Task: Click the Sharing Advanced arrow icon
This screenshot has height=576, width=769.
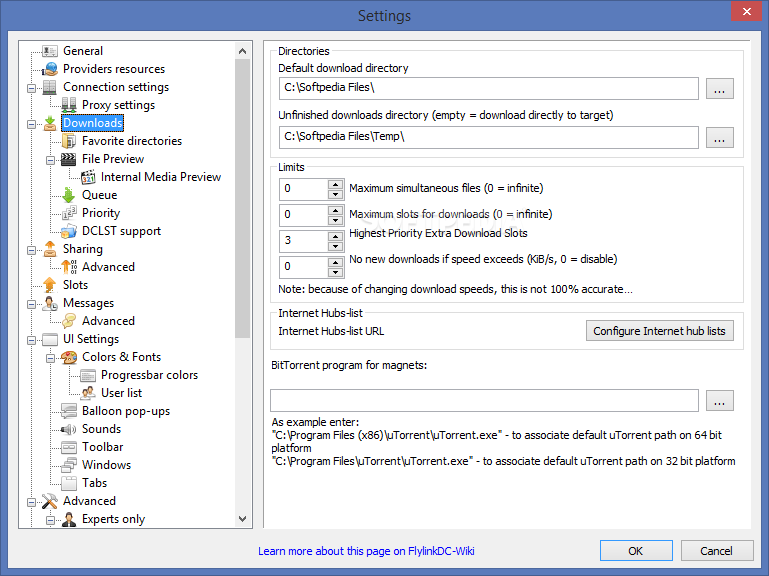Action: (x=69, y=267)
